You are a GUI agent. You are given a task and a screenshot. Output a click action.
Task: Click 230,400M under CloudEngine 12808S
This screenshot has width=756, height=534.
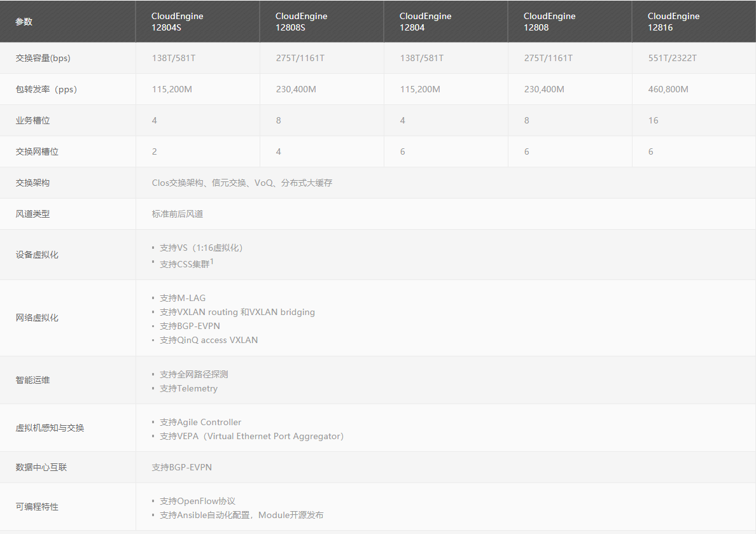tap(296, 89)
